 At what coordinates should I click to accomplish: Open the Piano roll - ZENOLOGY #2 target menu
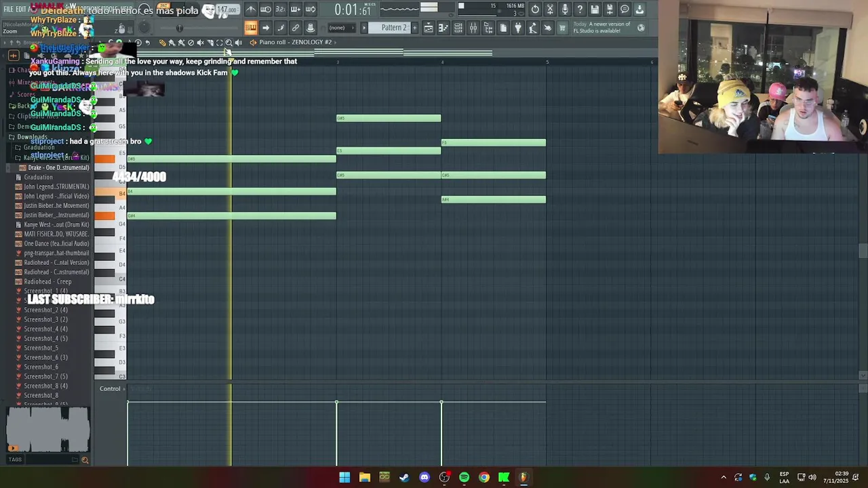[x=295, y=42]
